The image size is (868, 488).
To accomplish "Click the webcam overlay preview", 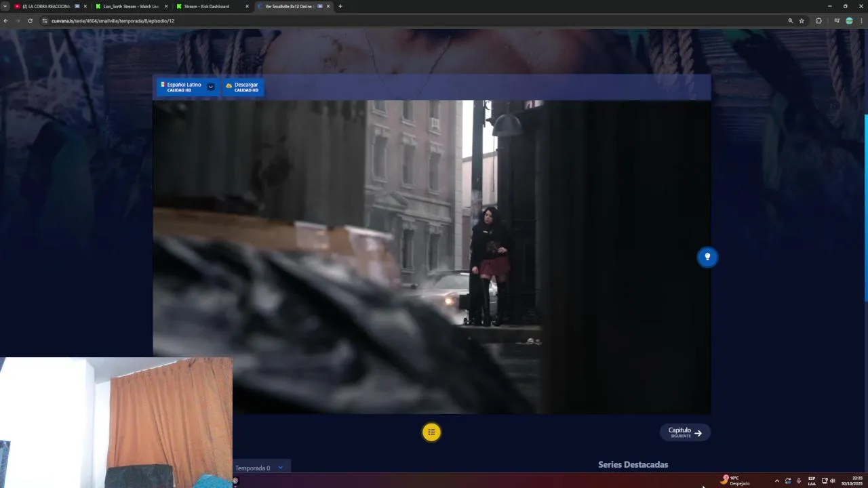I will pos(116,422).
